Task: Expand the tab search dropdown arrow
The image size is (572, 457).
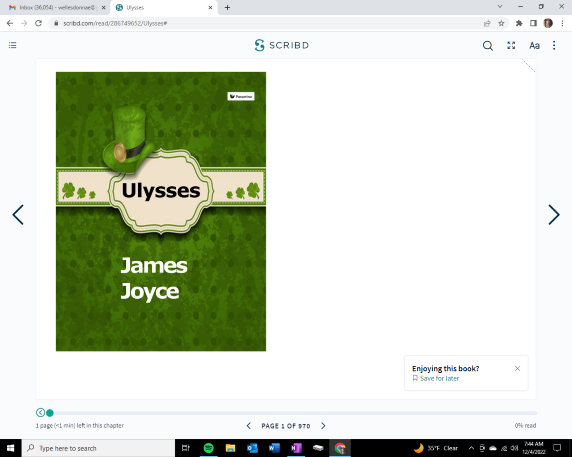Action: click(x=500, y=7)
